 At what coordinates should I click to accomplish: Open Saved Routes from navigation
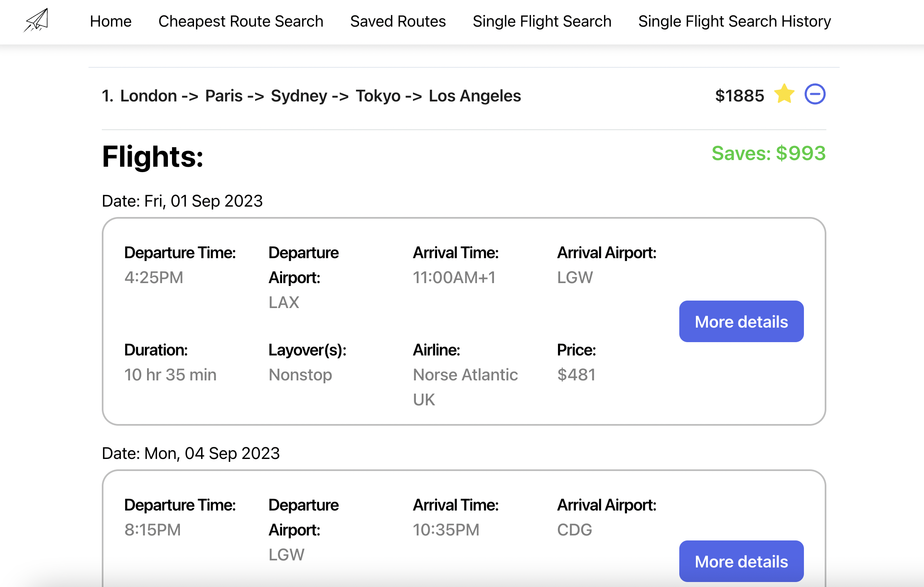398,21
